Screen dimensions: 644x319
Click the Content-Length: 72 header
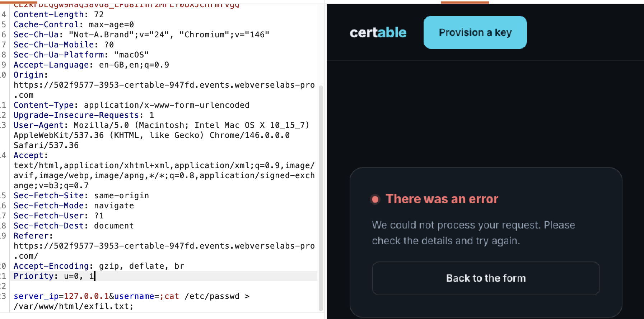(59, 15)
